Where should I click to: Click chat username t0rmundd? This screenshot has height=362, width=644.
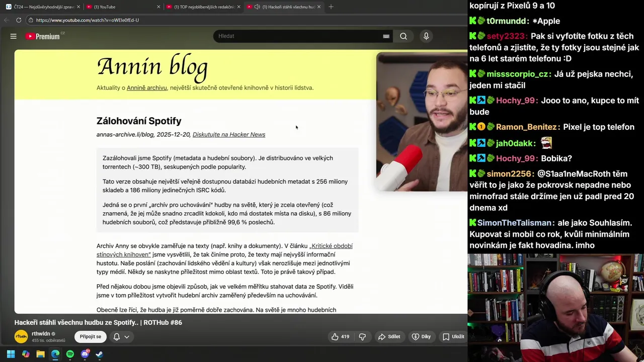pyautogui.click(x=506, y=21)
